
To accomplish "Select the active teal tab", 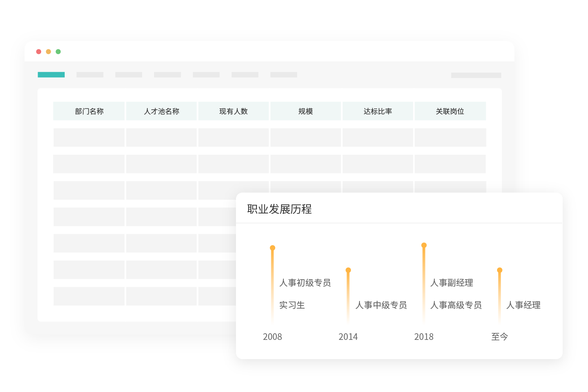I will [51, 75].
